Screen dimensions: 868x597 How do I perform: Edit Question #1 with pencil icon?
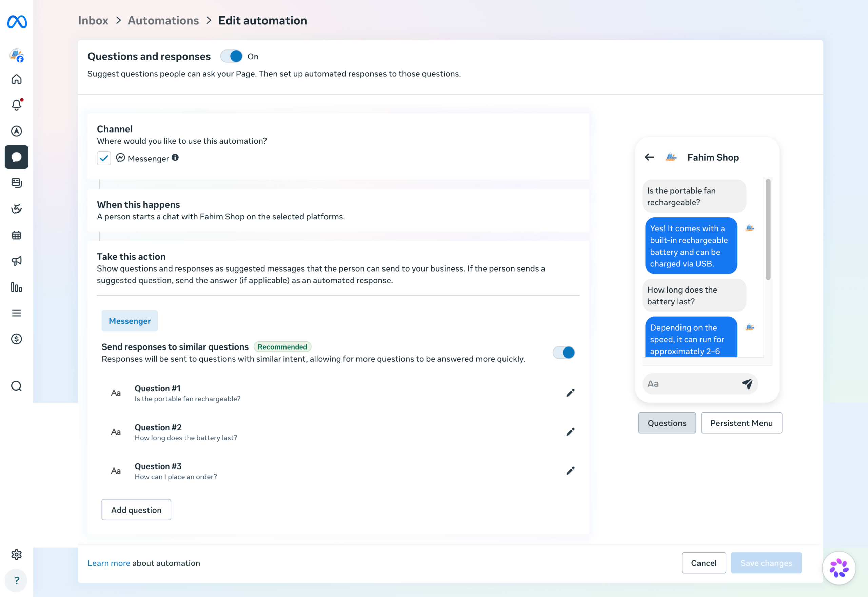click(x=570, y=393)
